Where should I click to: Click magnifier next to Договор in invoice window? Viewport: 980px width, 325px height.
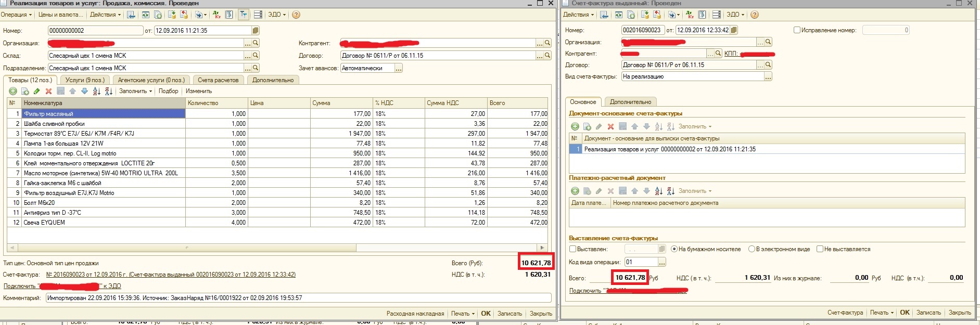coord(768,64)
